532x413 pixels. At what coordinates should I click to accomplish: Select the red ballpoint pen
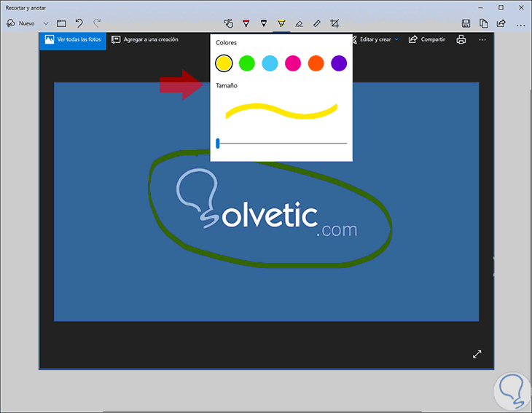[x=246, y=23]
